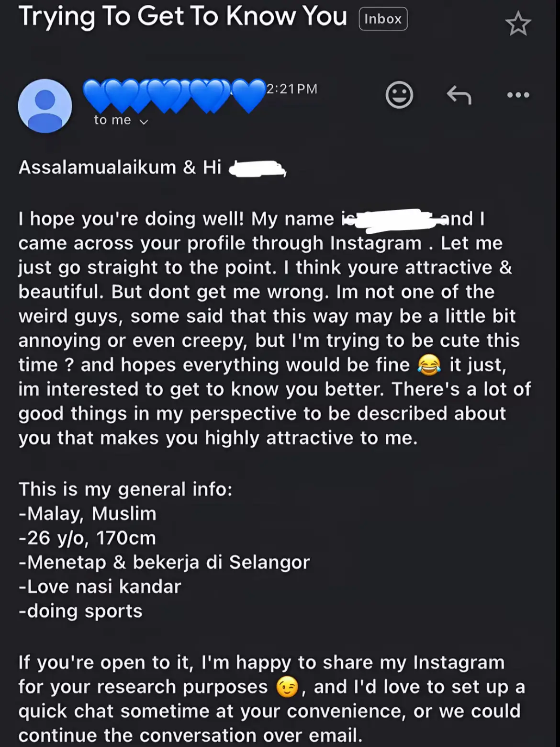Tap the sender name hidden by blue hearts
The width and height of the screenshot is (560, 747).
click(x=173, y=95)
